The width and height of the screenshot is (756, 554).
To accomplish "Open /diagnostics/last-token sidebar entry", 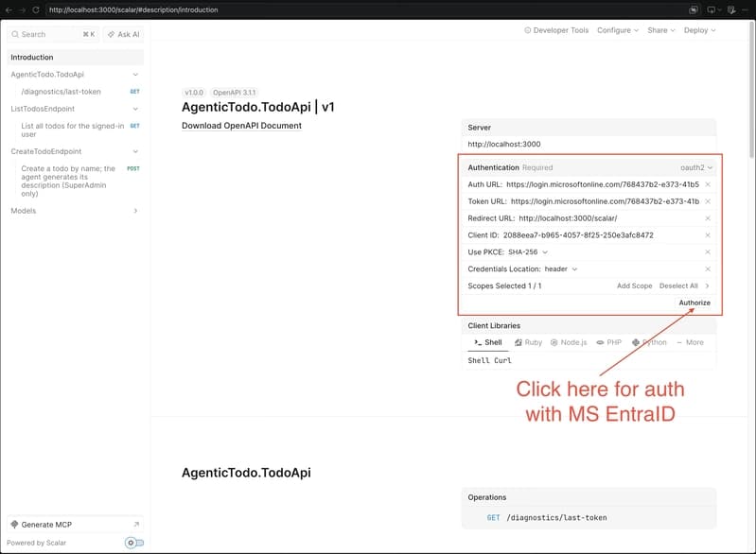I will click(75, 92).
